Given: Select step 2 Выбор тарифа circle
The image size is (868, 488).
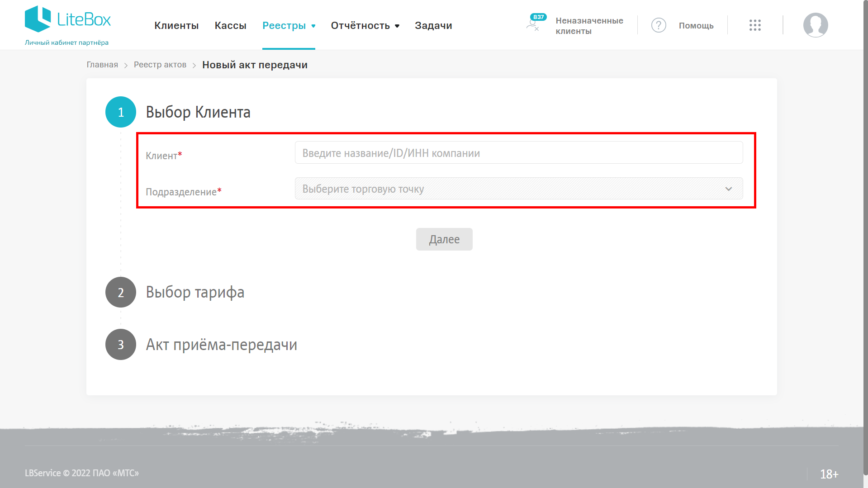Looking at the screenshot, I should pos(121,292).
